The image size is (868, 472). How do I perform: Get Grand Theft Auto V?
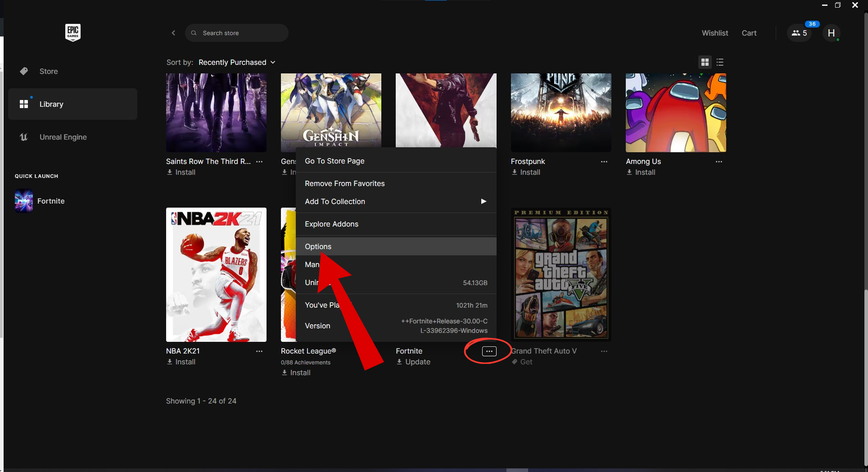coord(522,362)
